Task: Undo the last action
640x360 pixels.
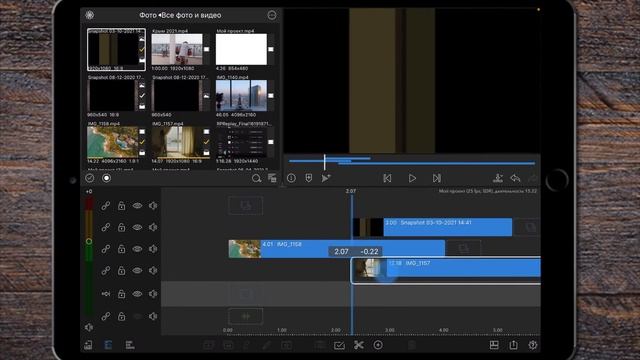Action: (x=515, y=178)
